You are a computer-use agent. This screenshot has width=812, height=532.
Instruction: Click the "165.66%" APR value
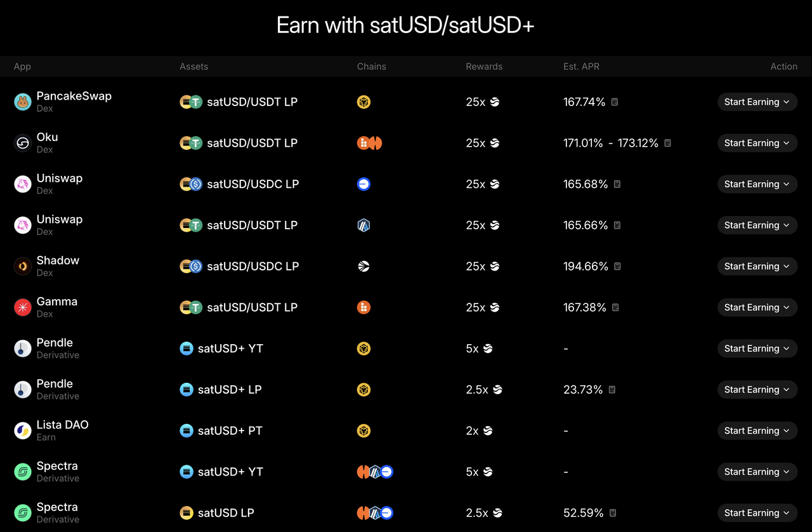coord(586,225)
